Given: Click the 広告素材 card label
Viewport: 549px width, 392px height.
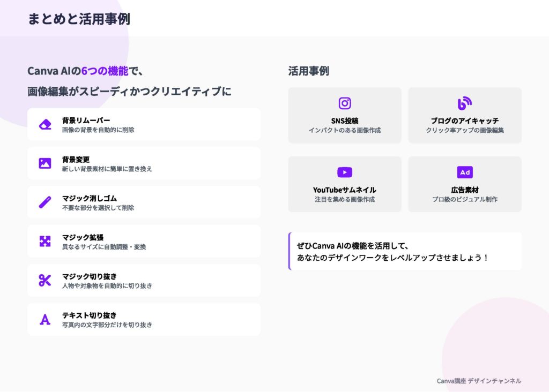Looking at the screenshot, I should (x=464, y=190).
